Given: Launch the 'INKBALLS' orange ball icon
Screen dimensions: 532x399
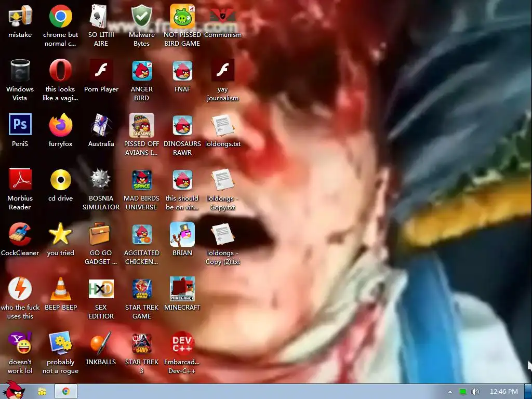Looking at the screenshot, I should (101, 343).
